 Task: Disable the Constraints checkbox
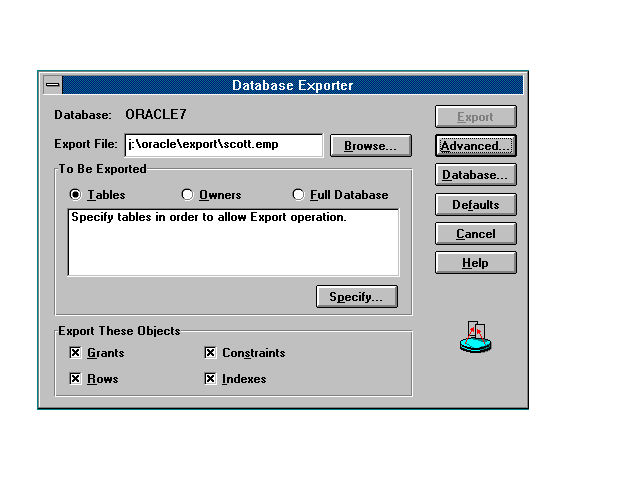coord(210,353)
